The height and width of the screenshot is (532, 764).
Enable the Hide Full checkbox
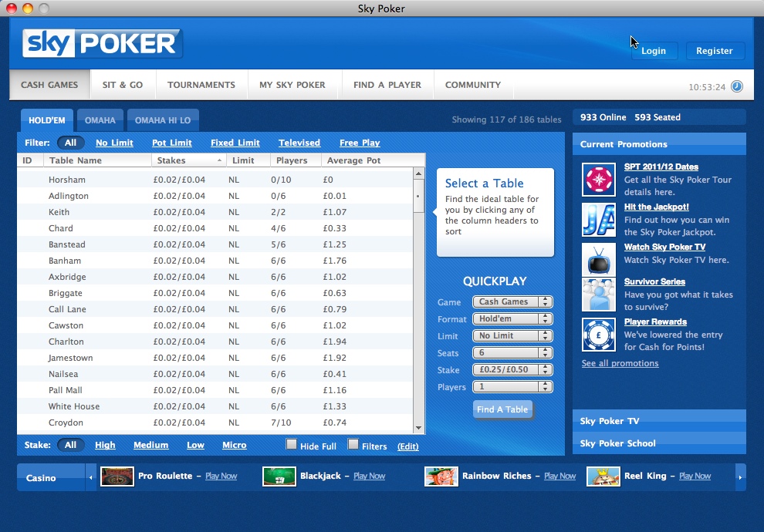(292, 444)
